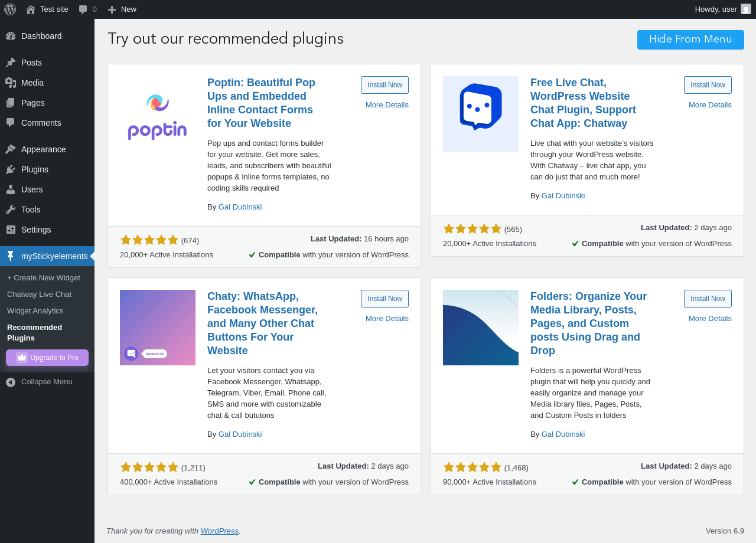The height and width of the screenshot is (543, 756).
Task: Click the WordPress logo icon
Action: [x=10, y=9]
